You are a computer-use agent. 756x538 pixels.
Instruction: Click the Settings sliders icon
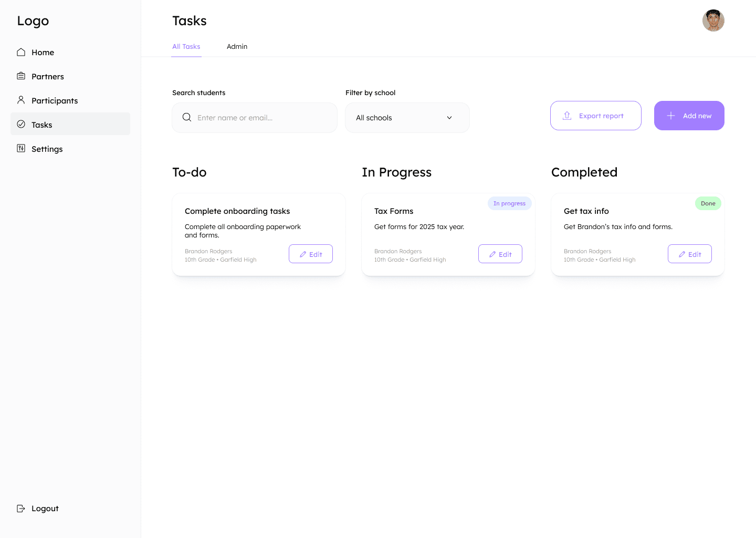(x=21, y=149)
